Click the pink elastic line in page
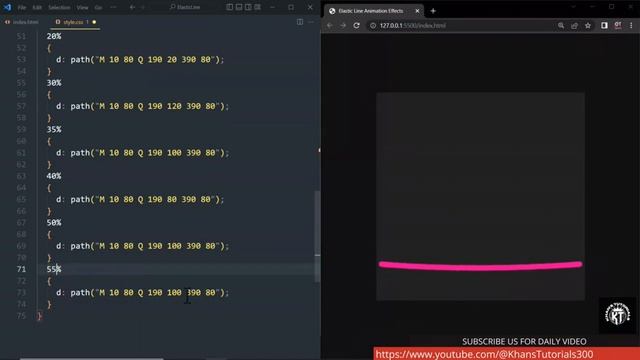The image size is (640, 360). tap(480, 266)
